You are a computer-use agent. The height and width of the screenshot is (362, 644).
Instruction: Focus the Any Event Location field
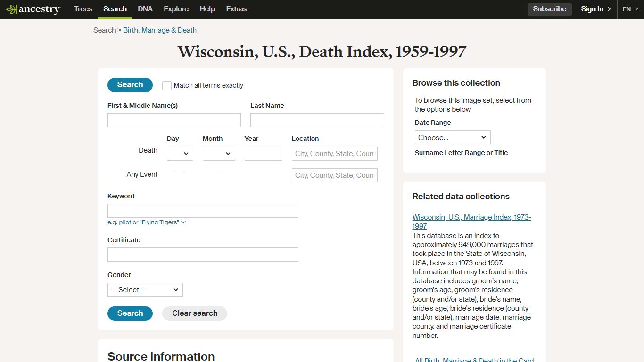point(335,175)
